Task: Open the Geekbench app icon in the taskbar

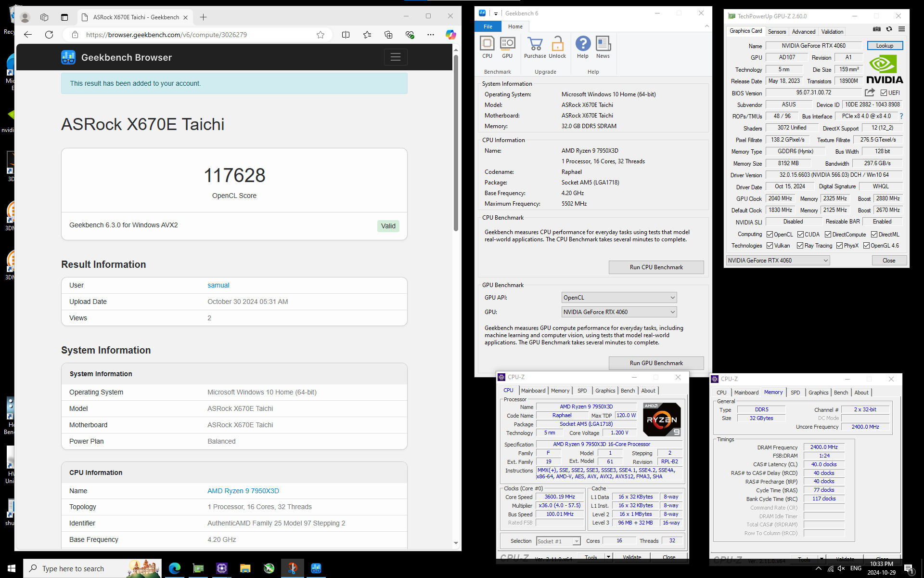Action: [x=316, y=568]
